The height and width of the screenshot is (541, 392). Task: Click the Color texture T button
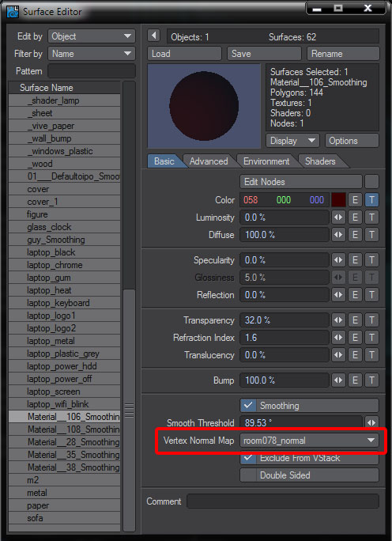pos(371,200)
